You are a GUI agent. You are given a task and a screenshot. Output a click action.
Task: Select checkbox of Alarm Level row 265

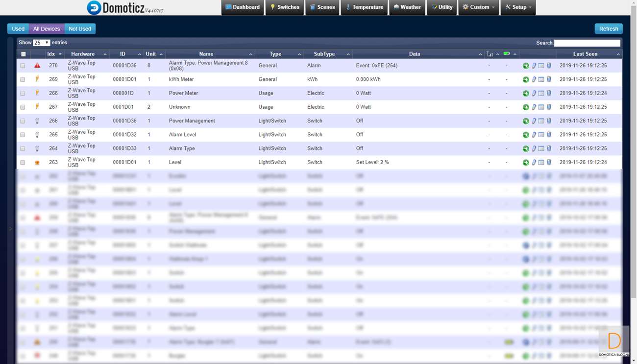click(23, 135)
